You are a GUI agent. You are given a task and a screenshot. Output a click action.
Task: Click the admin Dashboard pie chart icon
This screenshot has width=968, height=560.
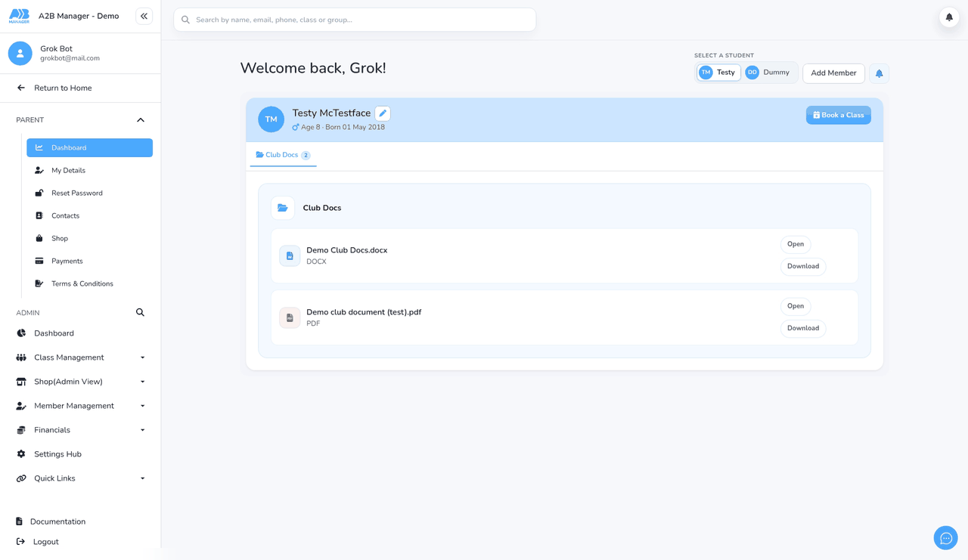click(21, 333)
